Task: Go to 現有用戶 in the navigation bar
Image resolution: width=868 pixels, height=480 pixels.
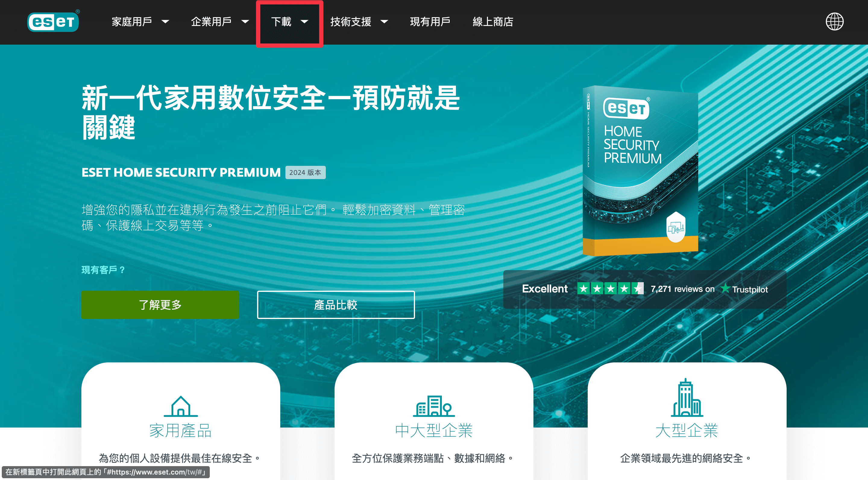Action: (430, 22)
